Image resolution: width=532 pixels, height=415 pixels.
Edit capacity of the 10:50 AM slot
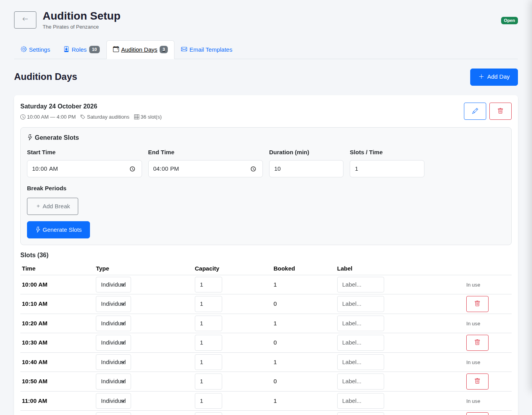coord(208,381)
